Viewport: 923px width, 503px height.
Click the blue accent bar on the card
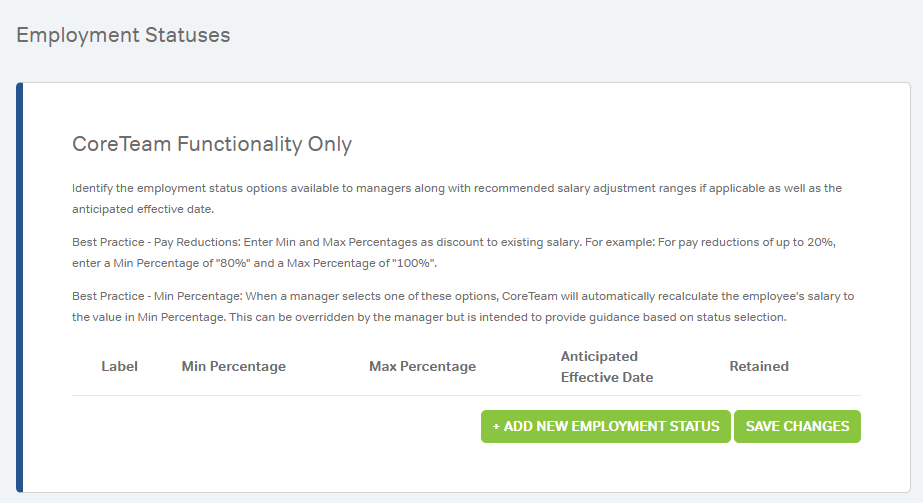(19, 288)
